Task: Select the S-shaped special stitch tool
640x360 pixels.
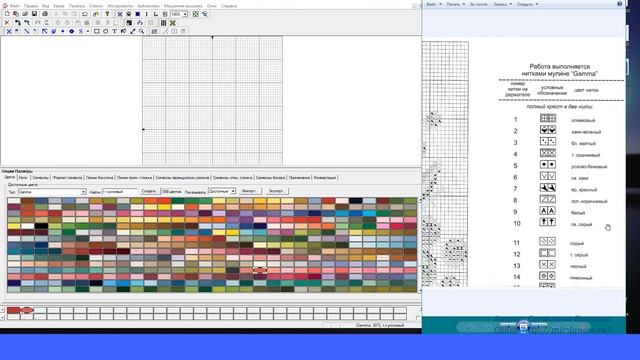Action: coord(81,31)
